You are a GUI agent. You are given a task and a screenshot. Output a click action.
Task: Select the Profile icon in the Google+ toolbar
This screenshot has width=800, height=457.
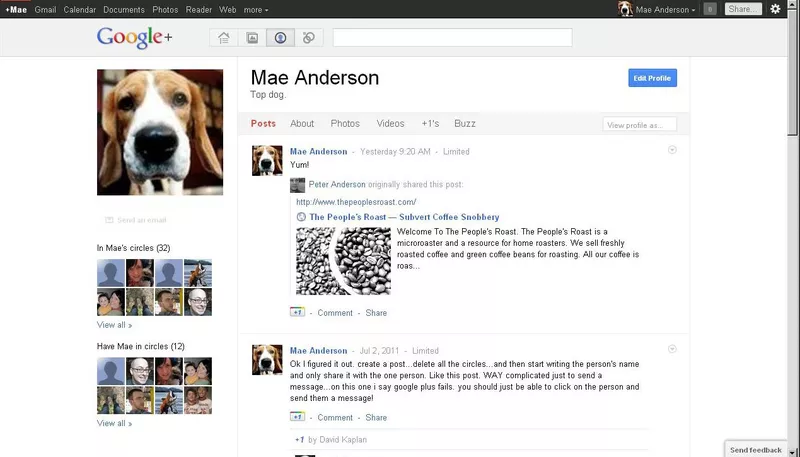(x=280, y=38)
